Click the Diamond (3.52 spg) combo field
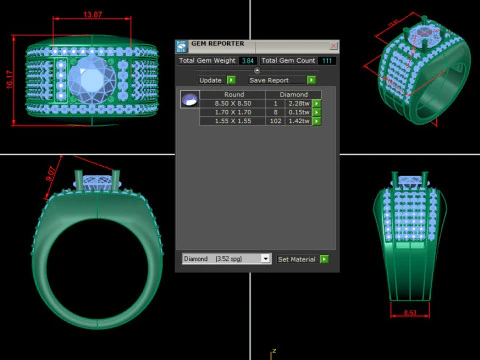Viewport: 480px width, 360px height. pyautogui.click(x=226, y=259)
